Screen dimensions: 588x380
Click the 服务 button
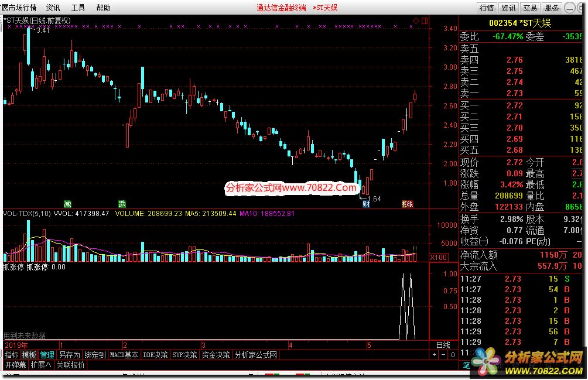click(x=552, y=8)
